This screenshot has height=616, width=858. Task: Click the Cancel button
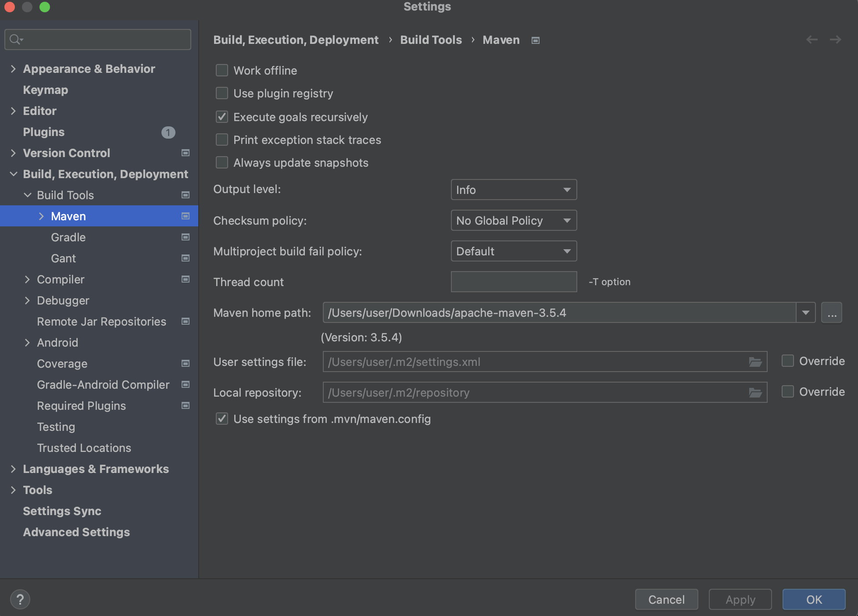pyautogui.click(x=667, y=599)
